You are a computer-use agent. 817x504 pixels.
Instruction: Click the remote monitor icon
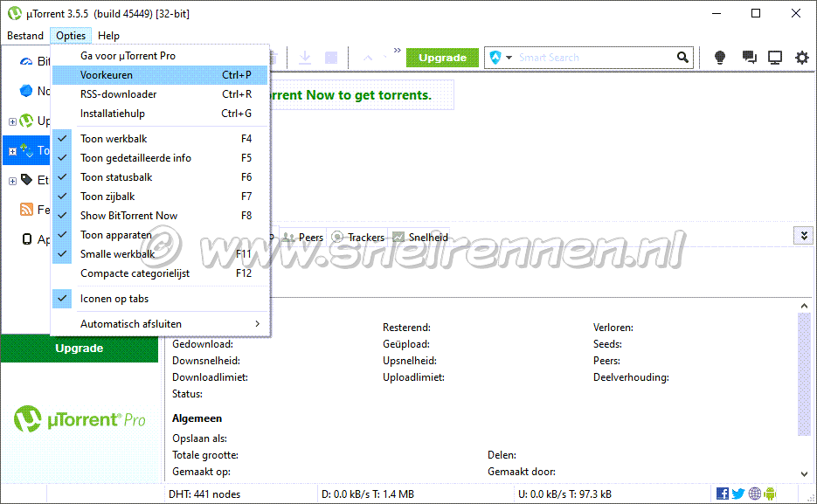pyautogui.click(x=775, y=58)
